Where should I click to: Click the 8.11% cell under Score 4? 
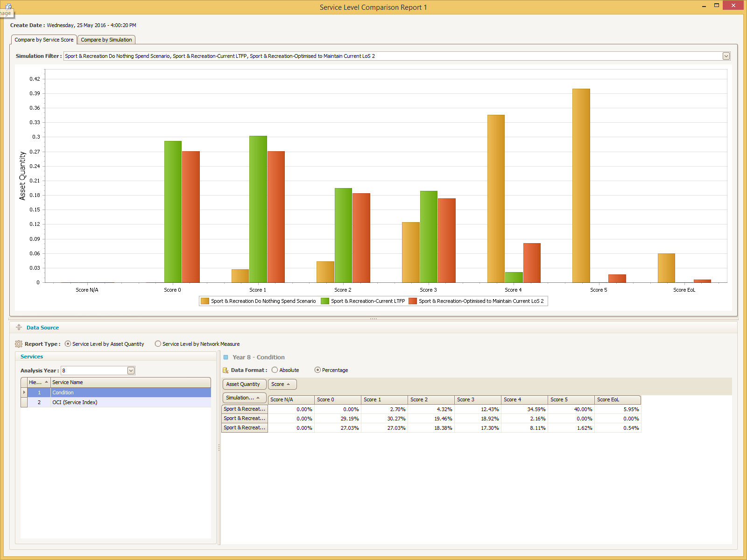[525, 428]
